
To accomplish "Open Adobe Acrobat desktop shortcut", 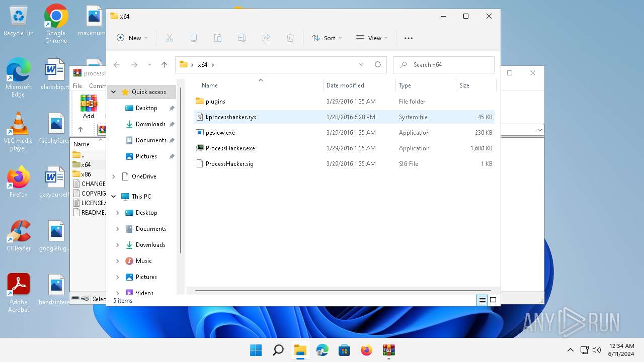I will 19,293.
